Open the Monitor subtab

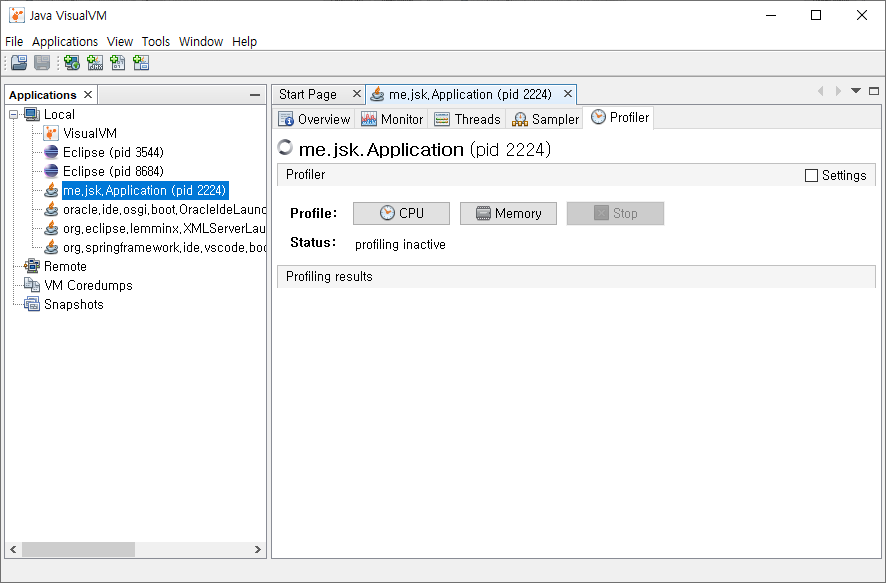coord(392,119)
